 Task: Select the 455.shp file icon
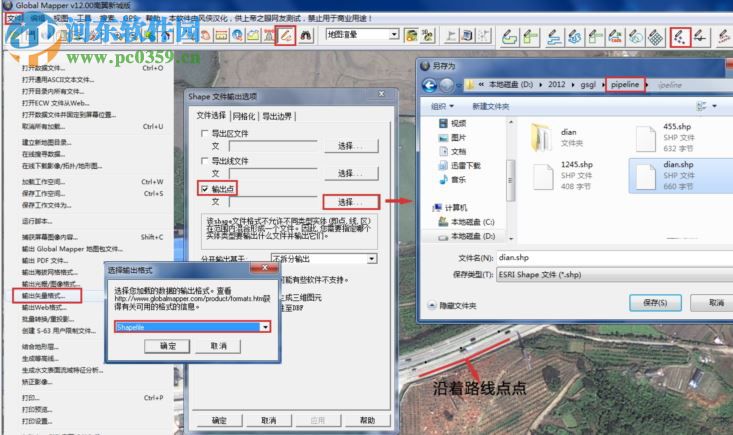click(646, 138)
